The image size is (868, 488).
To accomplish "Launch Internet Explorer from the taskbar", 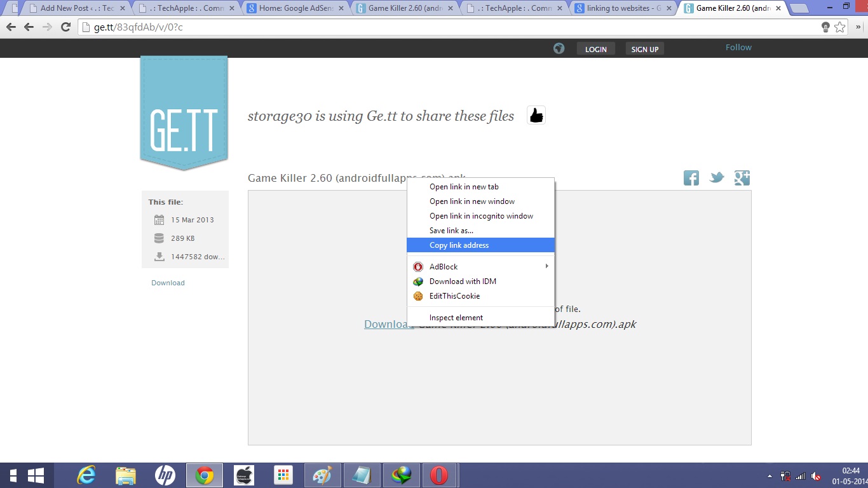I will 86,475.
